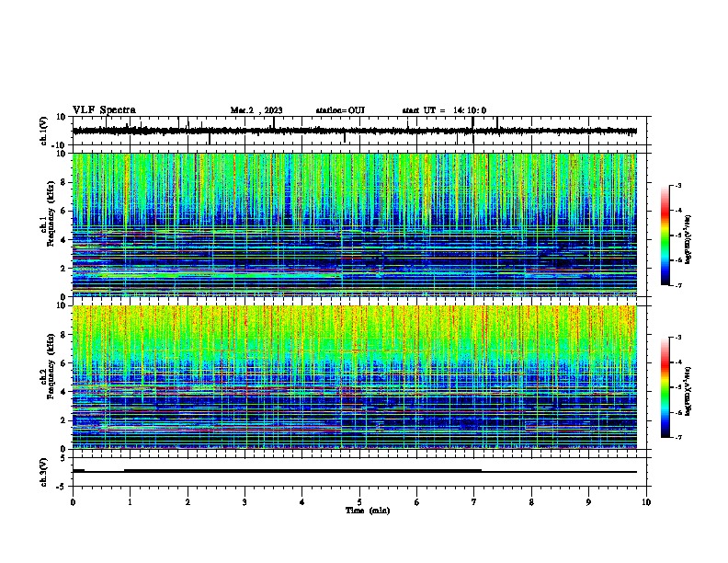Image resolution: width=728 pixels, height=563 pixels.
Task: Click the ch.1 frequency spectrogram image
Action: coord(355,224)
